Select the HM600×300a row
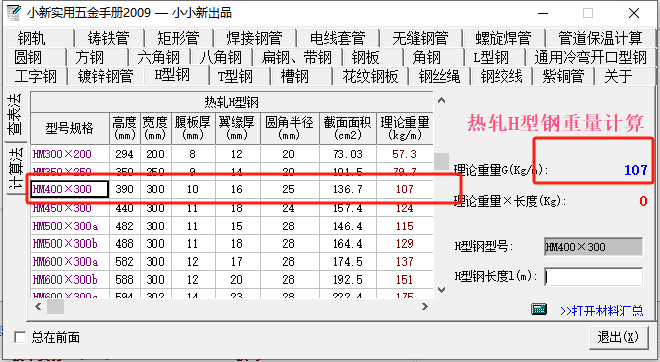660x362 pixels. [232, 262]
